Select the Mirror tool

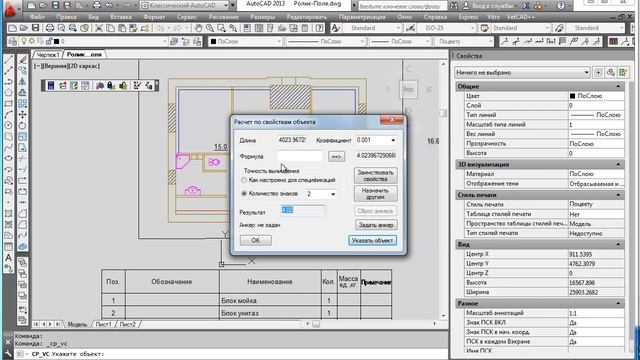22,82
